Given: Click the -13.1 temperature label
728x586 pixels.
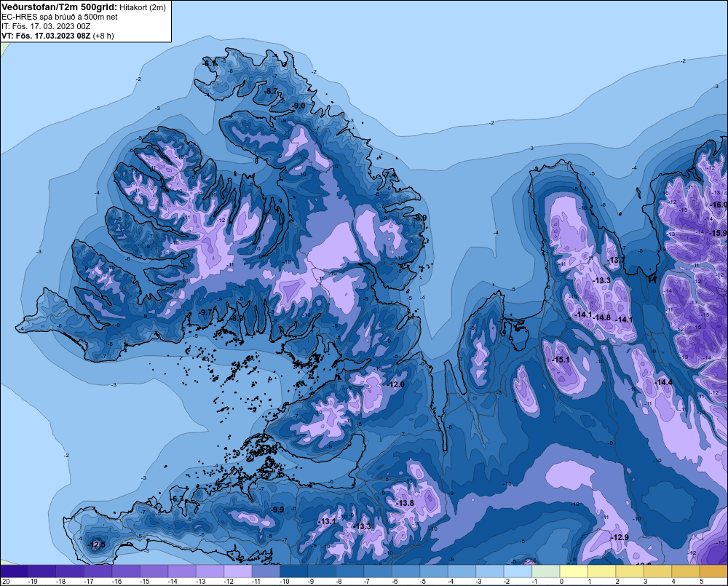Looking at the screenshot, I should tap(328, 521).
